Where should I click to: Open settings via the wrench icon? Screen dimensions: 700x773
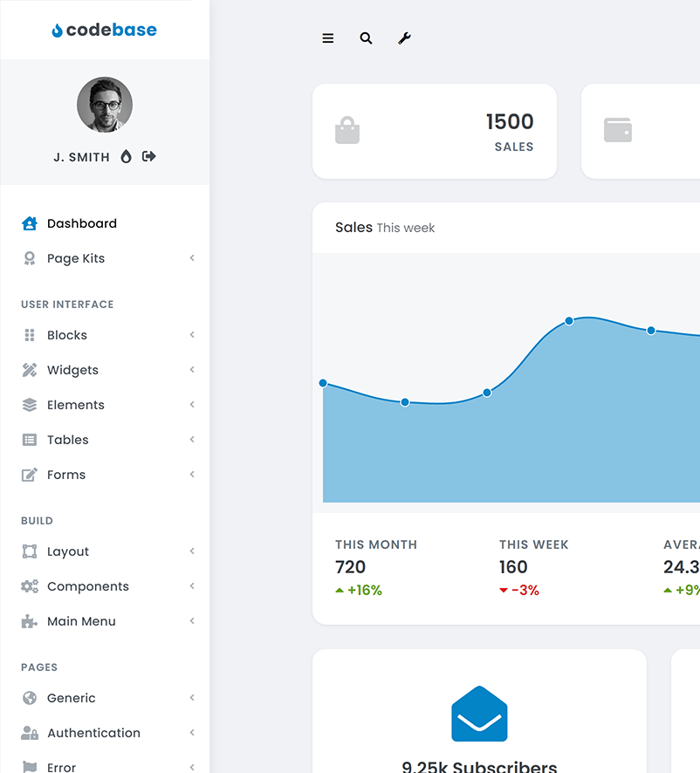tap(404, 38)
